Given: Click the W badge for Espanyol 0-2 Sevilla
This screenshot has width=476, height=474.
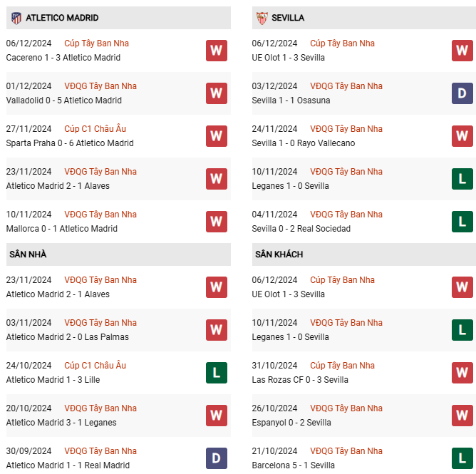Looking at the screenshot, I should point(462,416).
